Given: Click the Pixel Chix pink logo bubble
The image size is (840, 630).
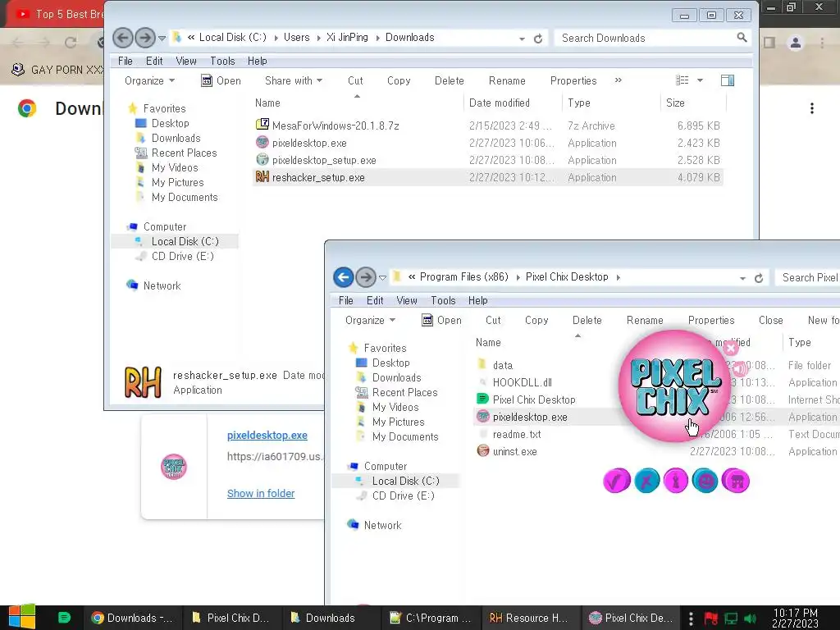Looking at the screenshot, I should coord(674,386).
